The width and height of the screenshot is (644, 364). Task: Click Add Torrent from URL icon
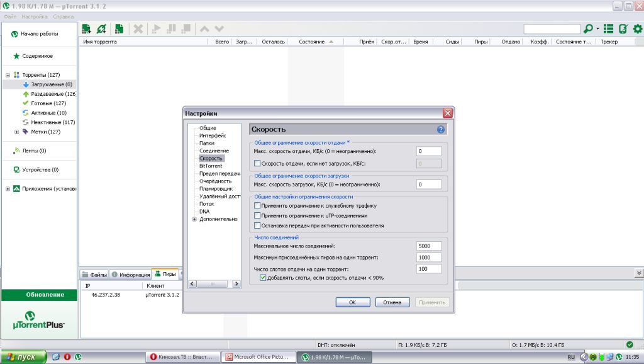[x=102, y=29]
